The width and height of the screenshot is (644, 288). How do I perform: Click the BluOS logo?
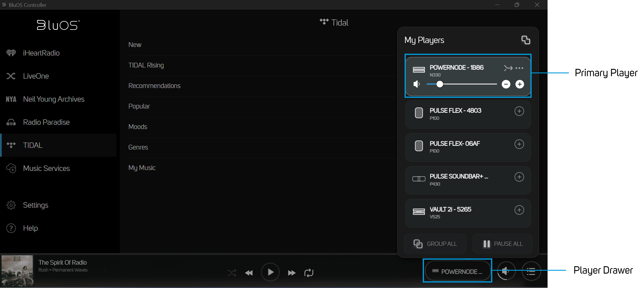pos(58,25)
